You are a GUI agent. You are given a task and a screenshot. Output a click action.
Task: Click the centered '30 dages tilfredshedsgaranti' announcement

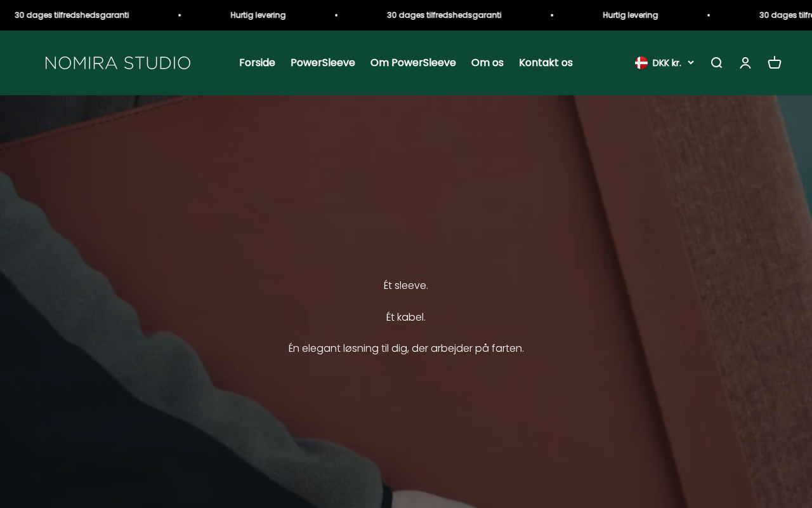(444, 15)
